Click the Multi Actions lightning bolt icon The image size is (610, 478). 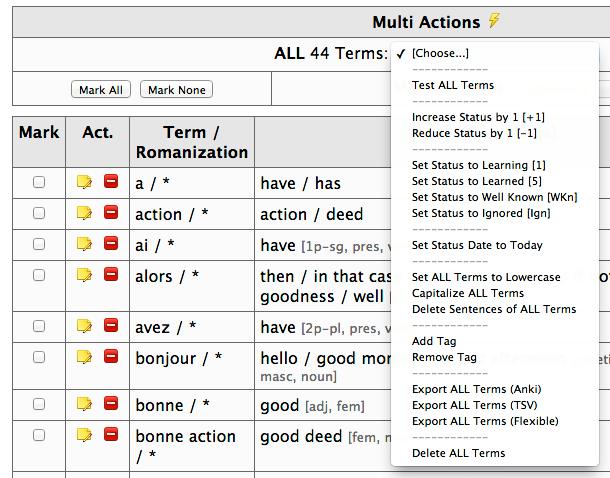click(x=494, y=21)
